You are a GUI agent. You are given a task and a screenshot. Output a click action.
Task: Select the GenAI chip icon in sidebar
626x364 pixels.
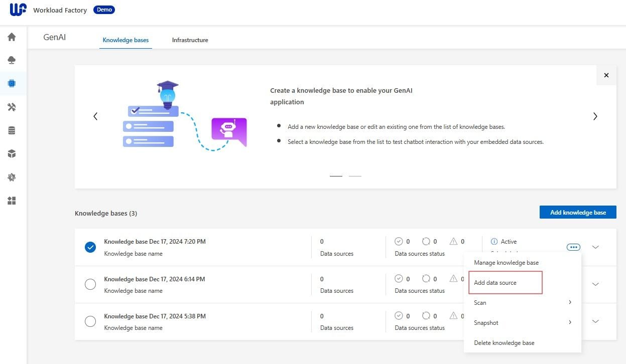click(12, 83)
